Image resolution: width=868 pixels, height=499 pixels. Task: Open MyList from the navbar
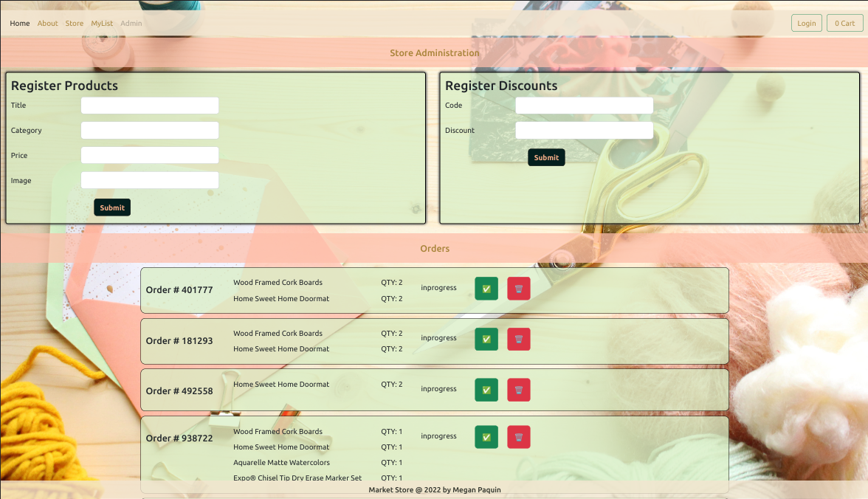click(x=102, y=24)
